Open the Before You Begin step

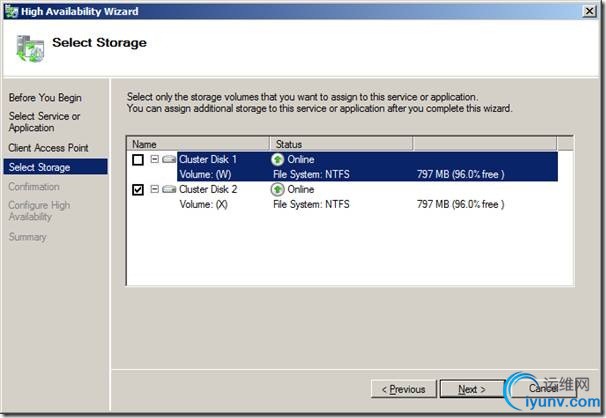[45, 98]
